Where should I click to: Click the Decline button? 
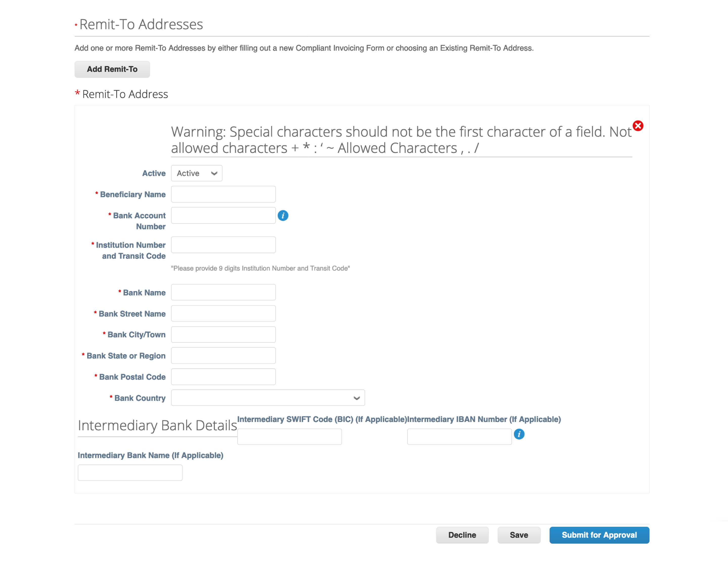pyautogui.click(x=463, y=535)
